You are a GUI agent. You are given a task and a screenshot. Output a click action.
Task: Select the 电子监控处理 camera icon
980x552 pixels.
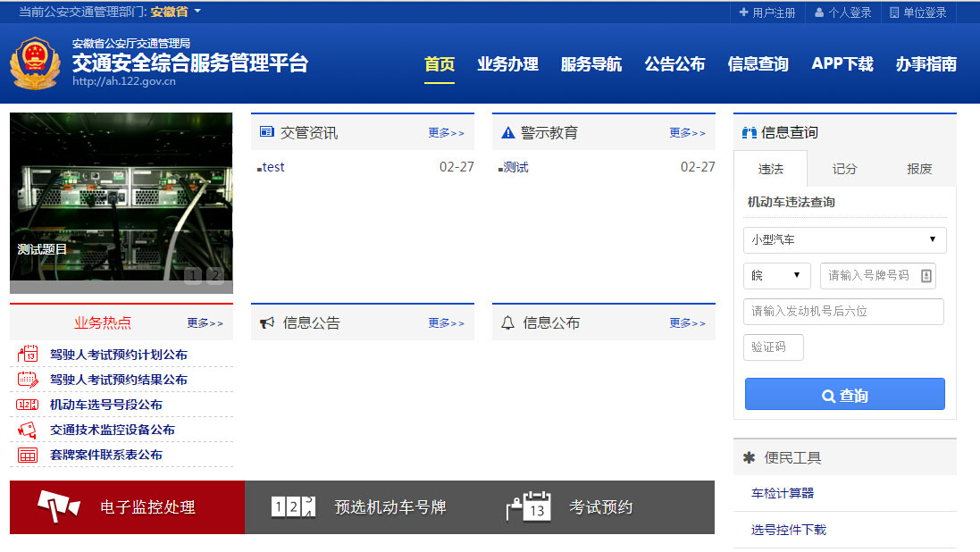point(58,506)
